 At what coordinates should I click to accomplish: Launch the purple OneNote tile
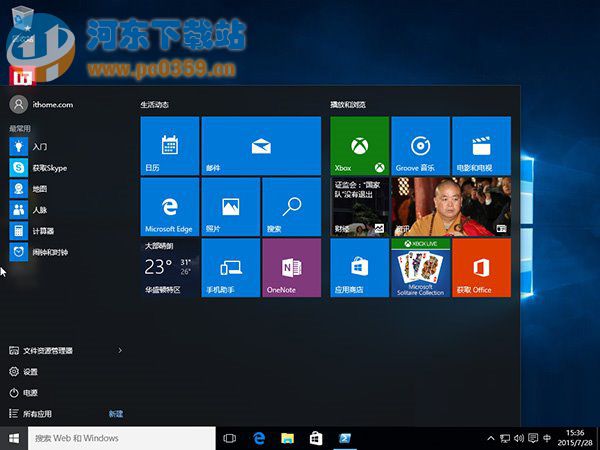292,268
